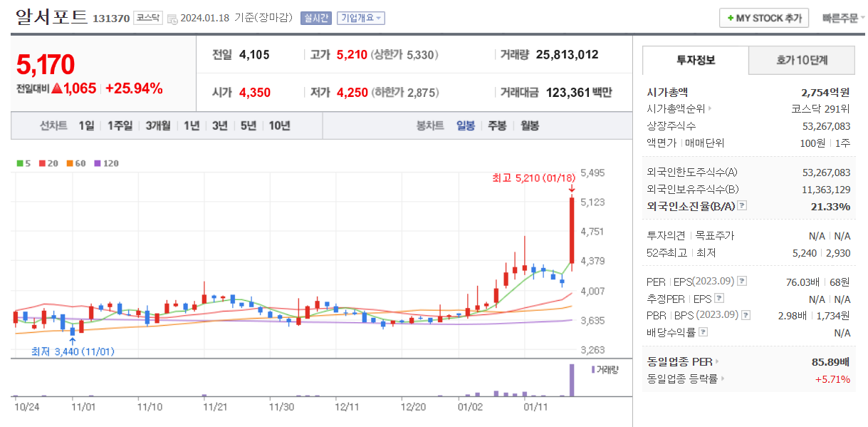Screen dimensions: 868x427
Task: Click the 거래량 value 25,813,012
Action: [567, 54]
